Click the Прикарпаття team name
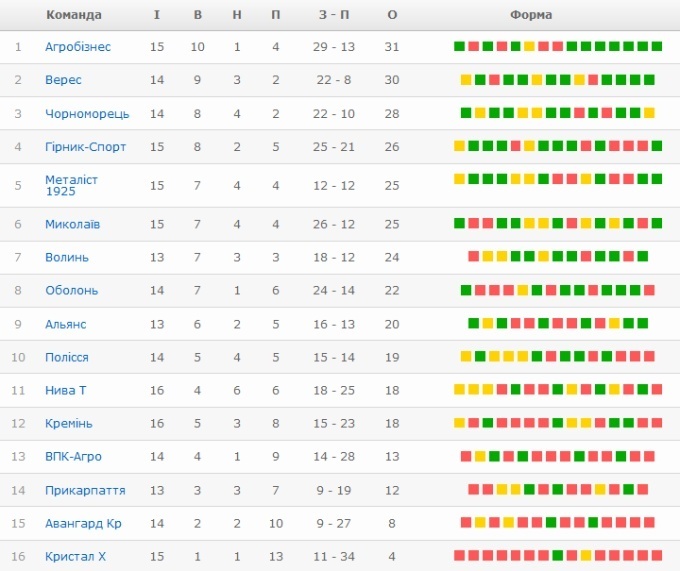The width and height of the screenshot is (680, 571). tap(85, 490)
